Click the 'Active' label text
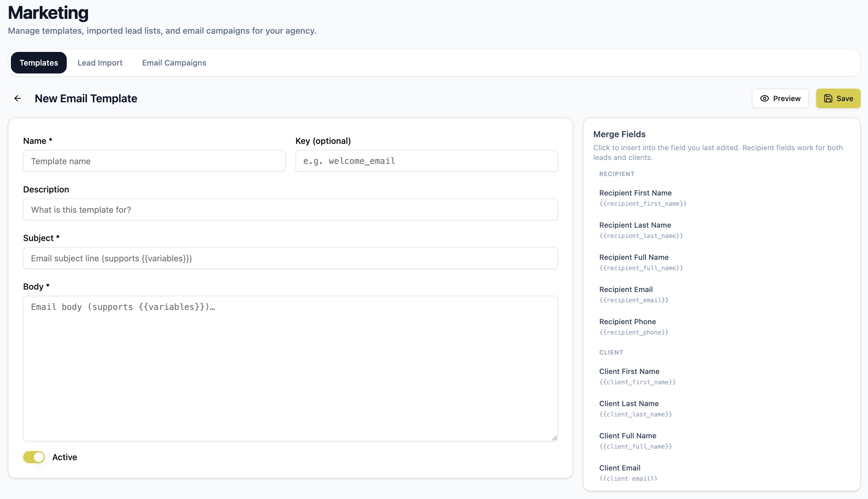Viewport: 868px width, 499px height. tap(64, 457)
